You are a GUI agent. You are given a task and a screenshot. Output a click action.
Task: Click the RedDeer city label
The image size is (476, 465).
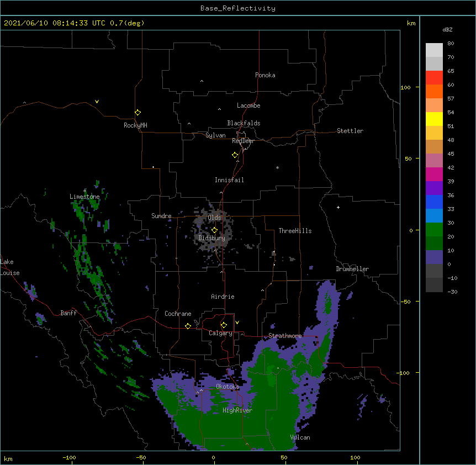point(243,141)
